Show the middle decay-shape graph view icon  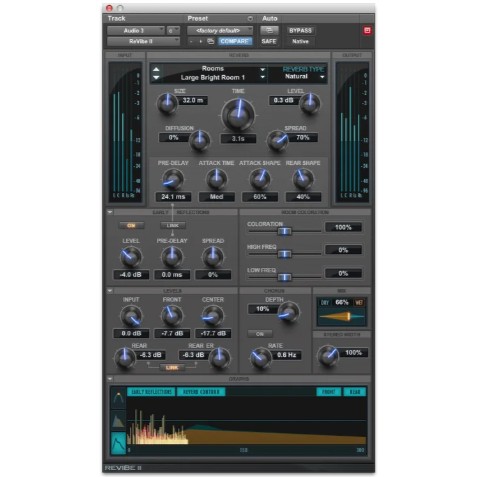pos(118,420)
